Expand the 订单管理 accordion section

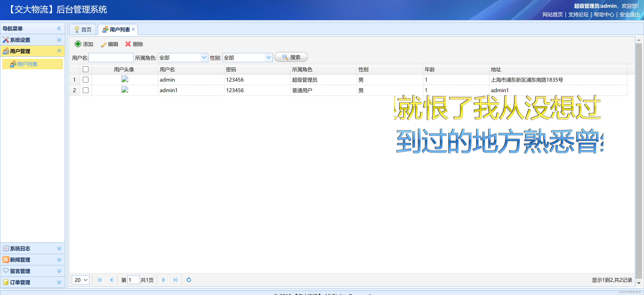[59, 282]
